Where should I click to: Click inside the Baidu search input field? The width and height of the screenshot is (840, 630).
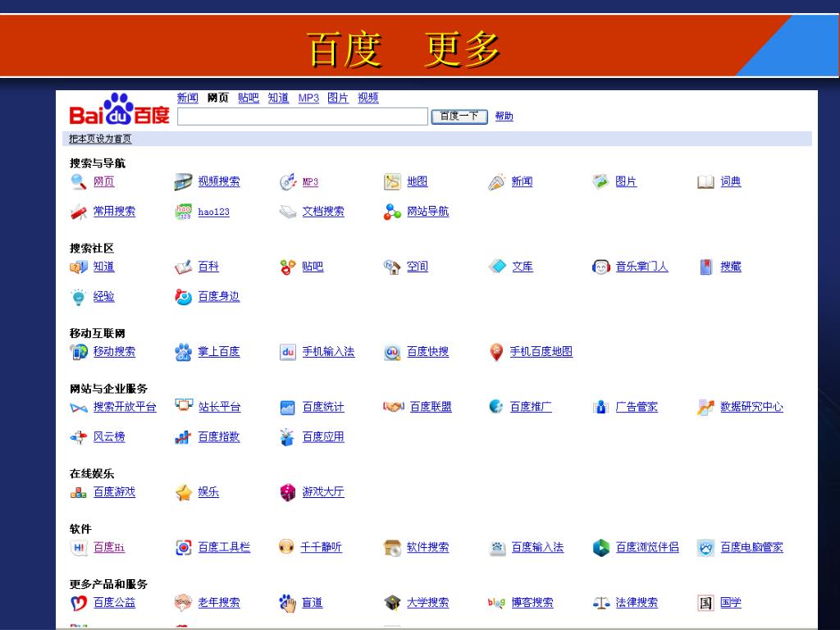pos(303,116)
